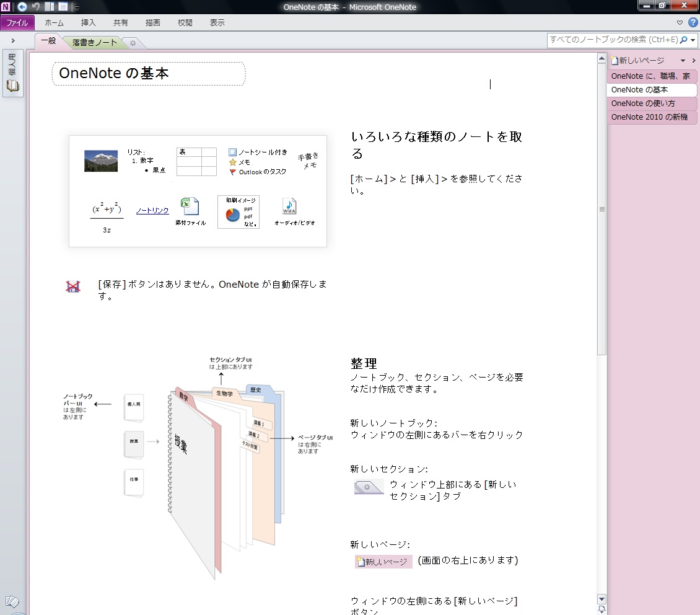The image size is (700, 615).
Task: Click the 新しいページ button image in note
Action: [383, 562]
